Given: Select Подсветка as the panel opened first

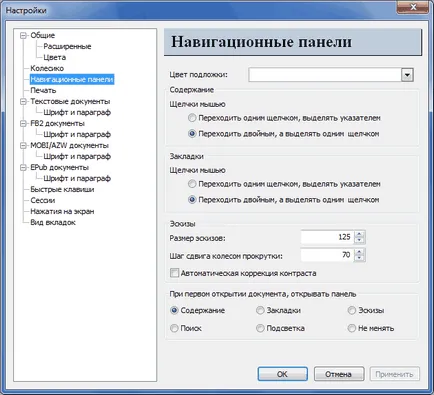Looking at the screenshot, I should coord(260,328).
